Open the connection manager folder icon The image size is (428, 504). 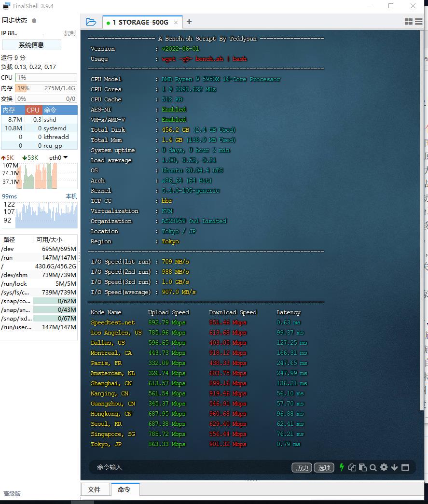[91, 22]
